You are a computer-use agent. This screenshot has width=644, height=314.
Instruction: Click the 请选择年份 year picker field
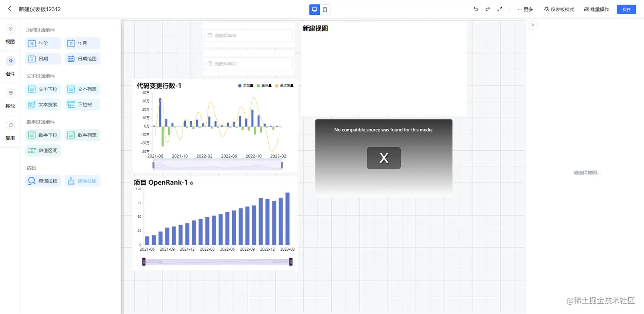pos(248,35)
